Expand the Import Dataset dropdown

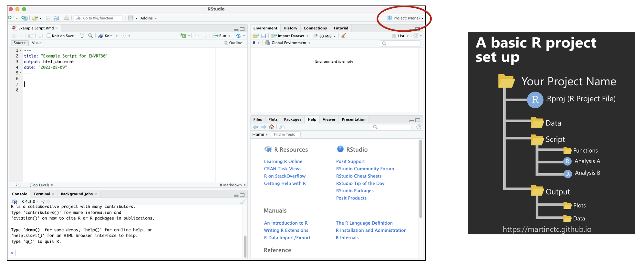(307, 36)
